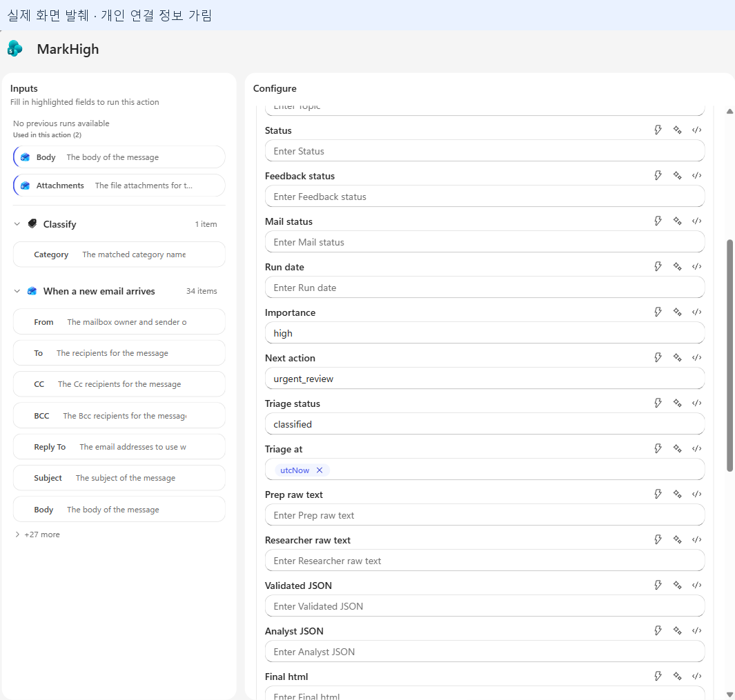Click the code brackets icon beside Feedback status
735x700 pixels.
point(696,175)
